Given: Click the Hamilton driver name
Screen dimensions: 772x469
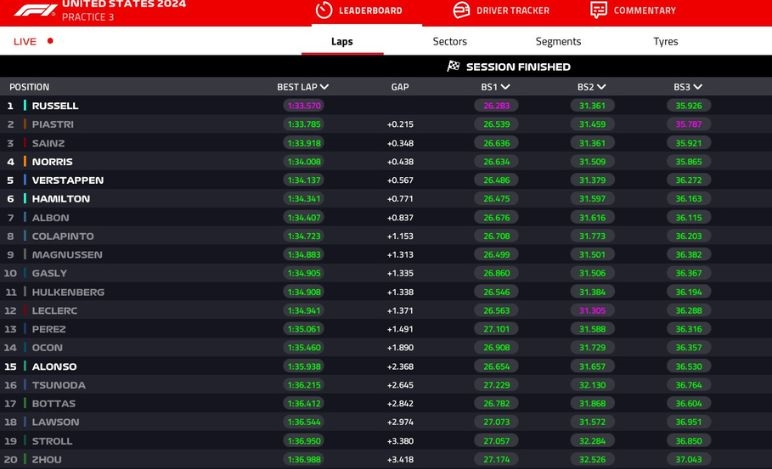Looking at the screenshot, I should (x=61, y=199).
